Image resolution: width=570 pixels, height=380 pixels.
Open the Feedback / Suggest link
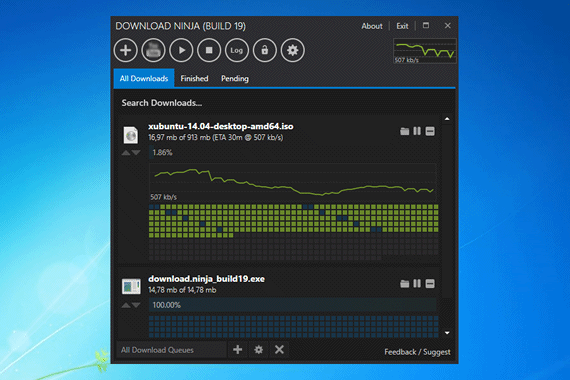tap(417, 352)
